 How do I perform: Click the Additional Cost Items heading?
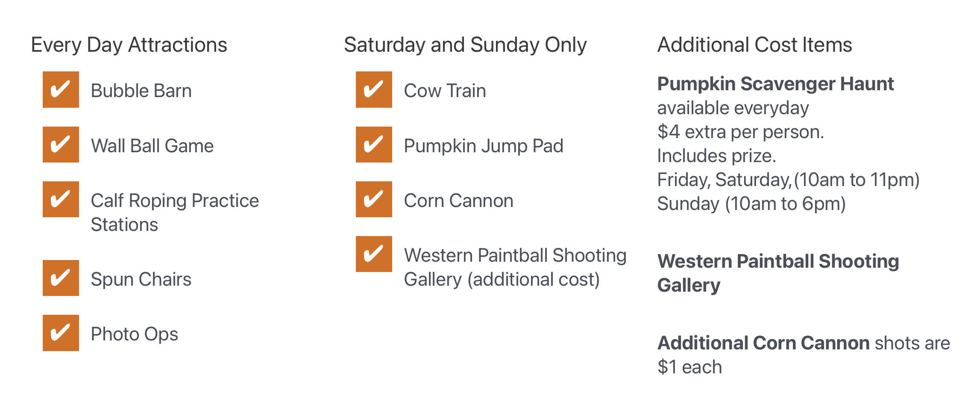click(754, 44)
